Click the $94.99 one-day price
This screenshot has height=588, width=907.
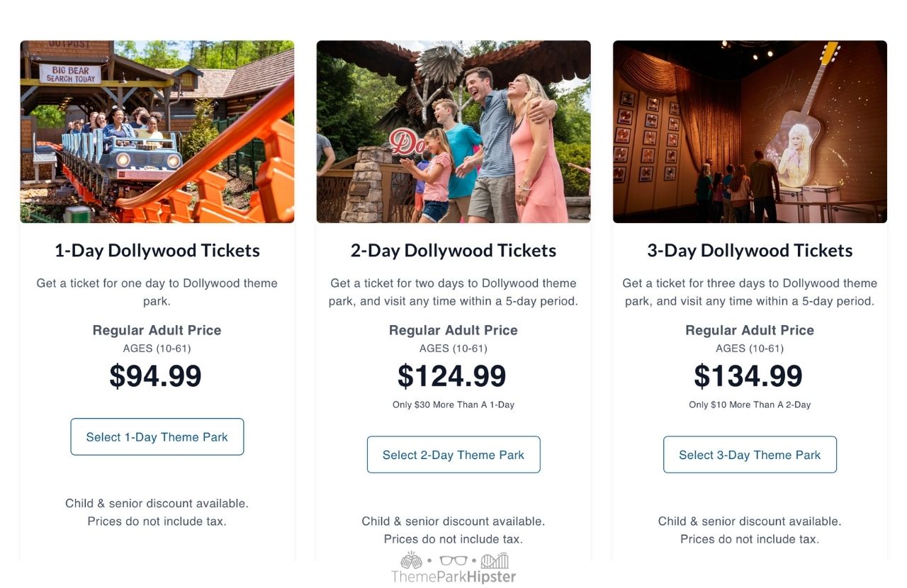155,376
